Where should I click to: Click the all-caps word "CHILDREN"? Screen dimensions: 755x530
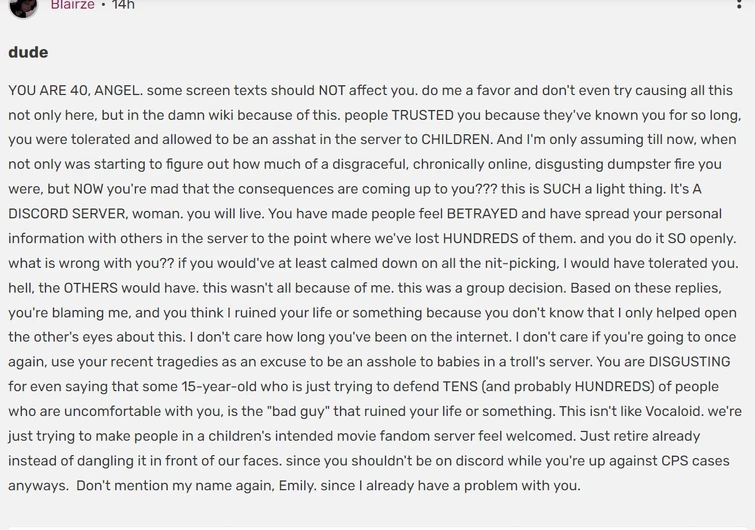pyautogui.click(x=456, y=140)
